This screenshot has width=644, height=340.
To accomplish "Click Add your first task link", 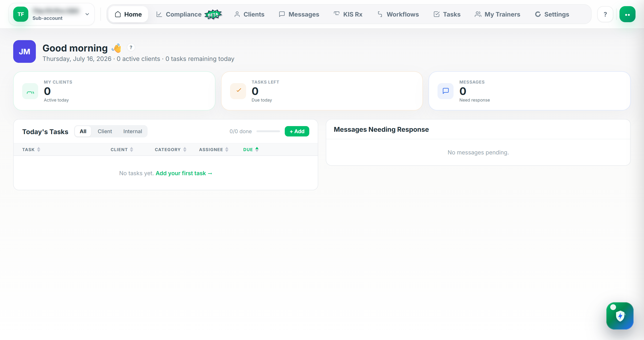I will pos(184,173).
